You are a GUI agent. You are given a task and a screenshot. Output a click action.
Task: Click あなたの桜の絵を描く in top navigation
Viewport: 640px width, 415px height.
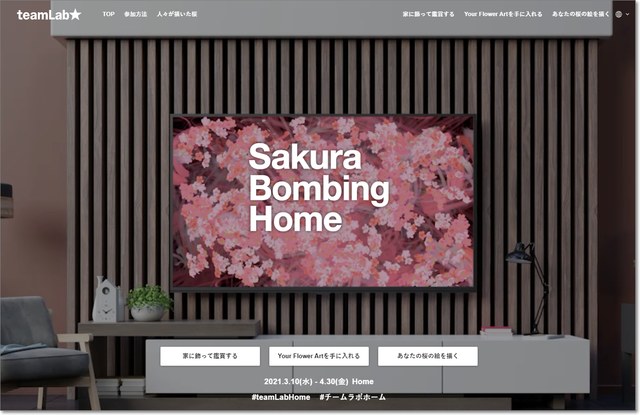point(580,15)
